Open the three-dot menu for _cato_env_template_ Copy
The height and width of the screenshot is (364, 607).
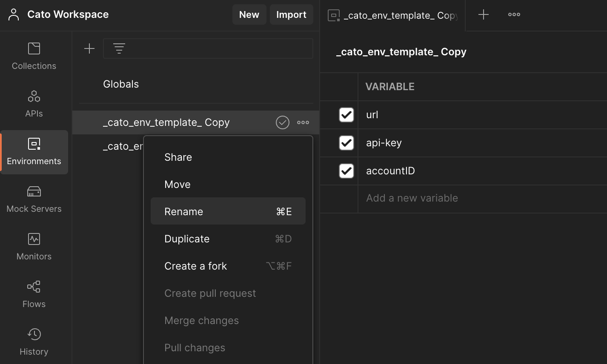coord(303,122)
